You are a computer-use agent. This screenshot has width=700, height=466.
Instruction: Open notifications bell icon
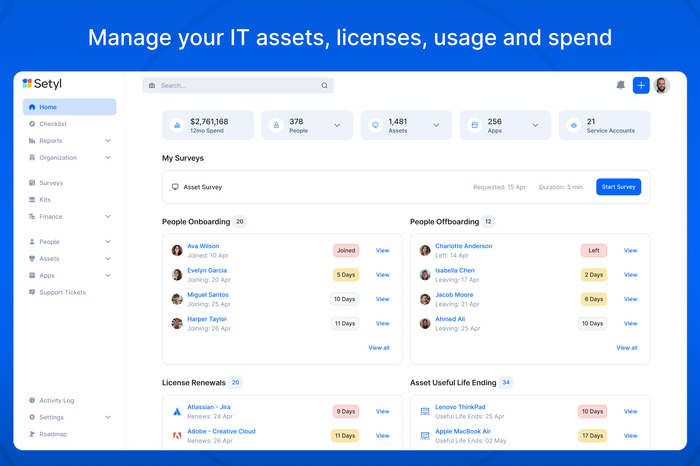pos(621,85)
